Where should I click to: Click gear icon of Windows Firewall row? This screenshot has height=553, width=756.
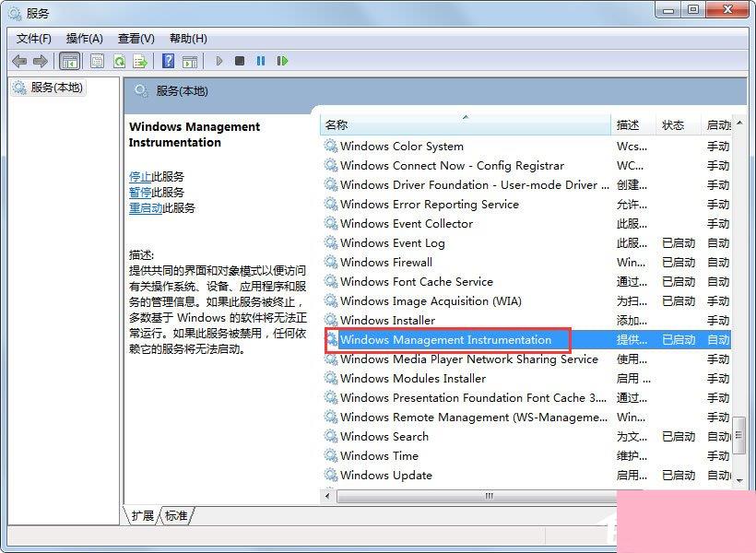click(331, 262)
